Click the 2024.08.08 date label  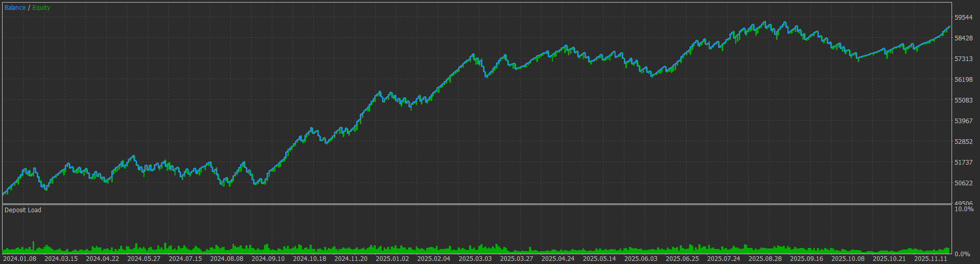coord(227,259)
